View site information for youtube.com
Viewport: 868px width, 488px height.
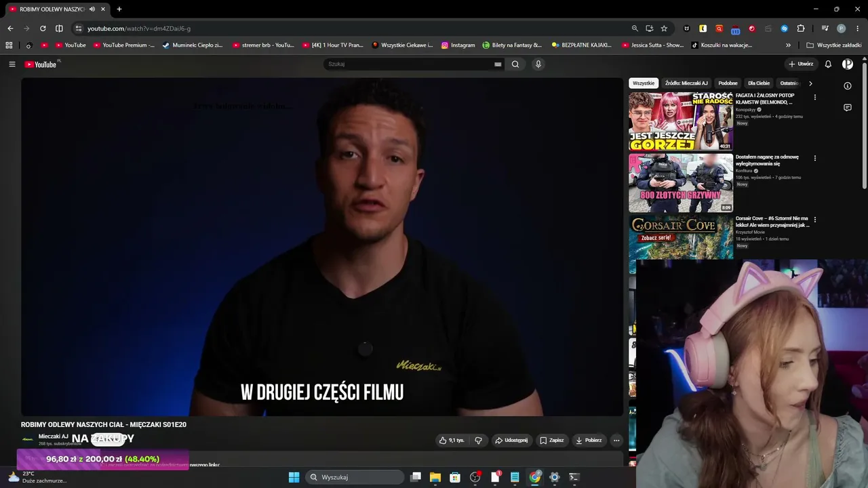point(78,28)
